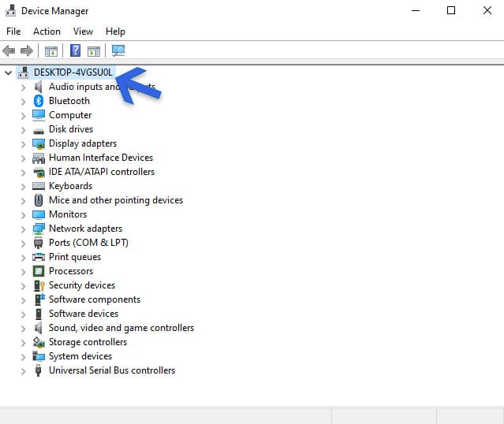This screenshot has height=424, width=504.
Task: Open the View menu
Action: [x=84, y=32]
